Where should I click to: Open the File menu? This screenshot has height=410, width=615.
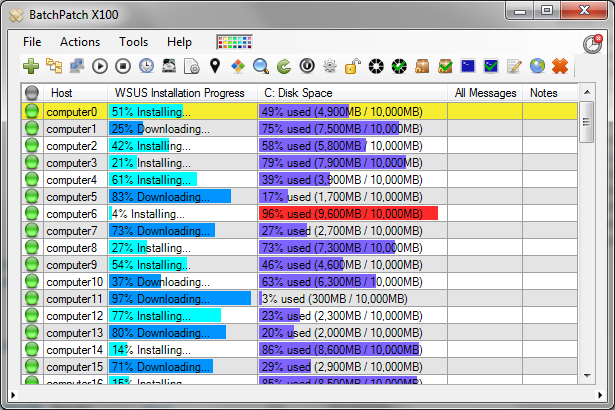tap(32, 42)
